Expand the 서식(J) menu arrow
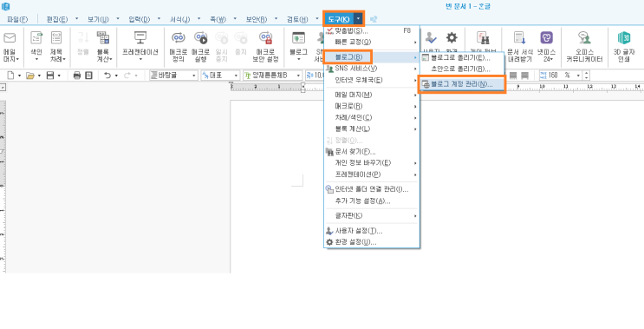The width and height of the screenshot is (644, 329). pos(198,18)
